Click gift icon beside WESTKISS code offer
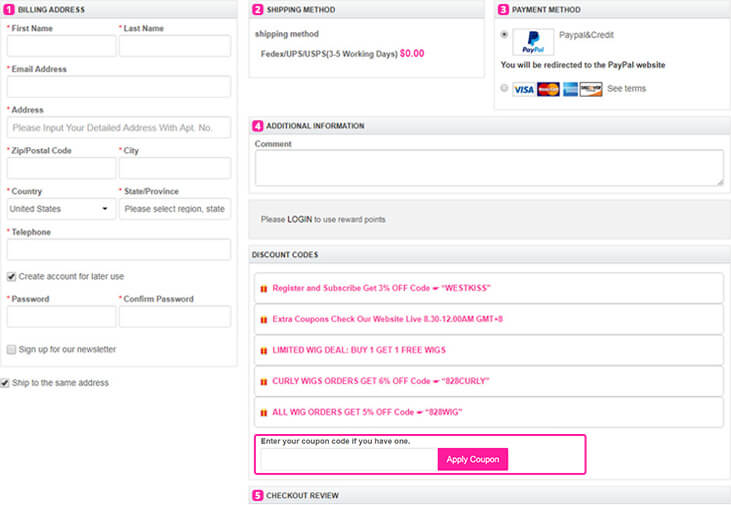 (x=264, y=289)
